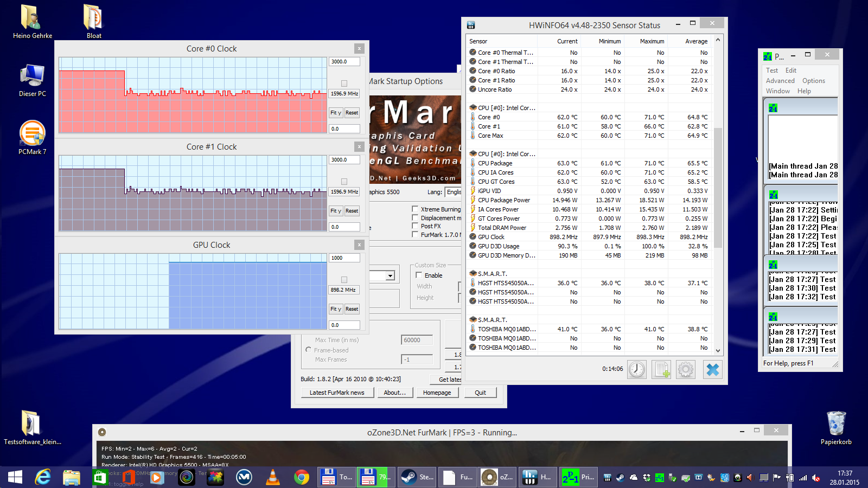The height and width of the screenshot is (488, 868).
Task: Open the Test menu in Prime95
Action: click(x=772, y=70)
